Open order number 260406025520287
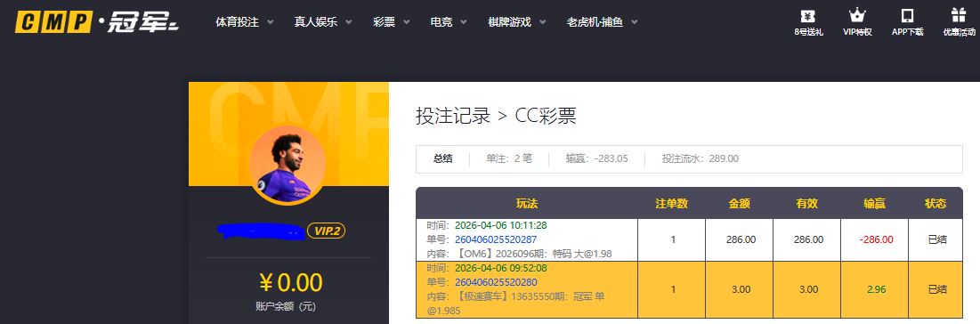 tap(496, 239)
